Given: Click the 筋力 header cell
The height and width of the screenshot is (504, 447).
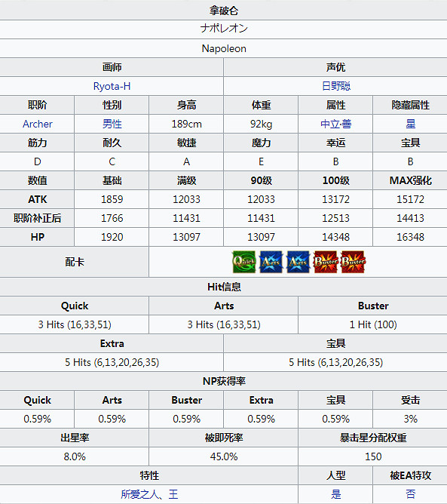Looking at the screenshot, I should pyautogui.click(x=37, y=143).
